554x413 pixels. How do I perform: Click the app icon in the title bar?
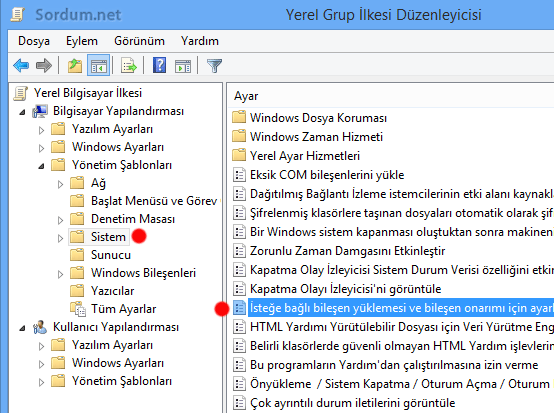click(18, 15)
